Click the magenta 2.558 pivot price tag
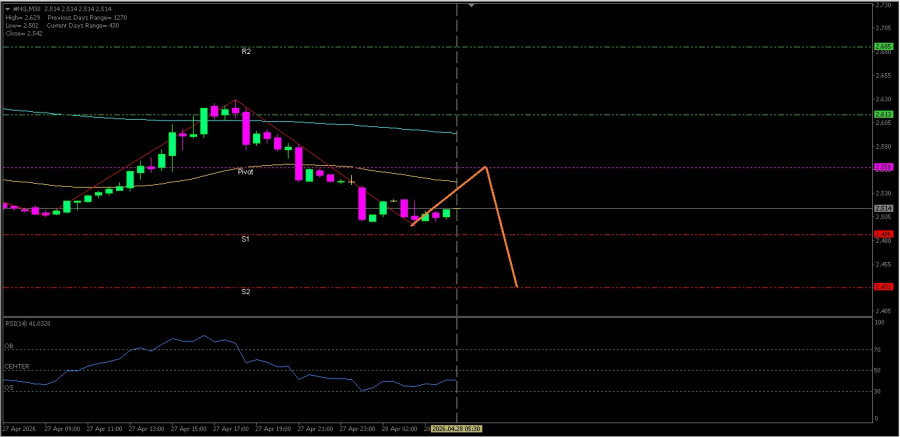The height and width of the screenshot is (437, 900). [882, 167]
